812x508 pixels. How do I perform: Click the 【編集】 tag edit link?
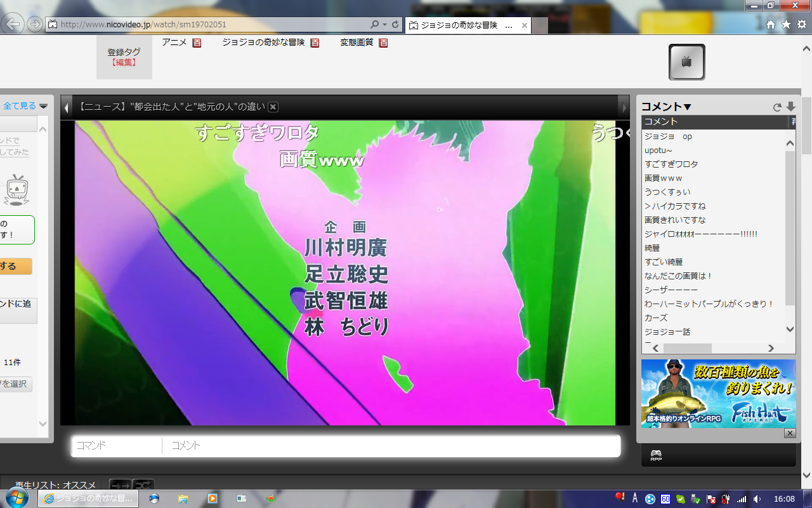124,62
